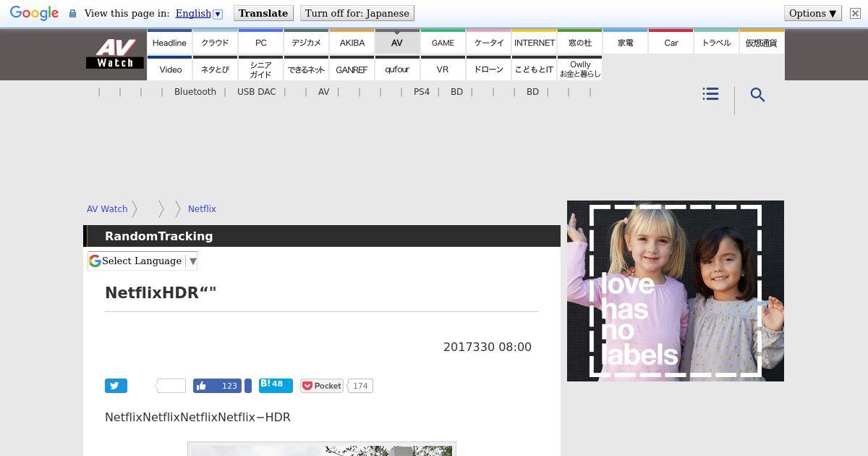Image resolution: width=868 pixels, height=456 pixels.
Task: Open the Owlly お金と暮らし tab
Action: coord(580,69)
